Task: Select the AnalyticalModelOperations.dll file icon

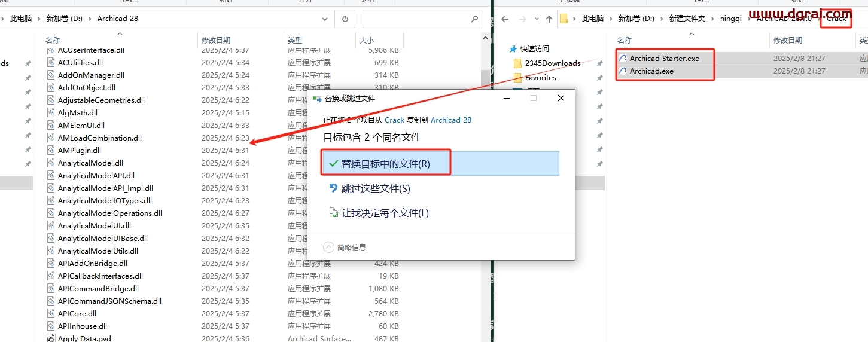Action: (x=51, y=213)
